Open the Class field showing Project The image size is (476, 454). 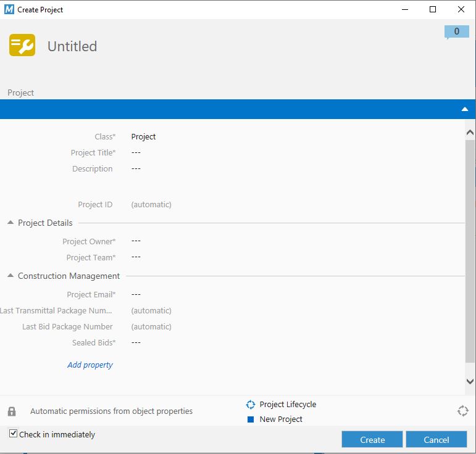144,137
